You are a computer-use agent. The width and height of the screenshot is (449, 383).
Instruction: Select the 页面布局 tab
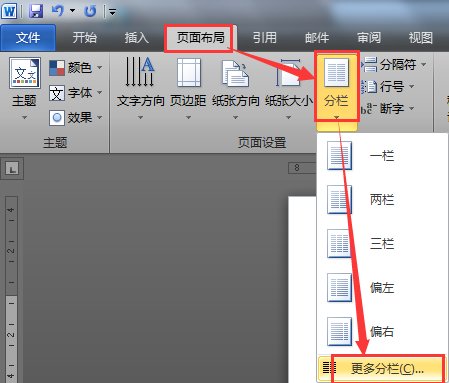[x=200, y=38]
